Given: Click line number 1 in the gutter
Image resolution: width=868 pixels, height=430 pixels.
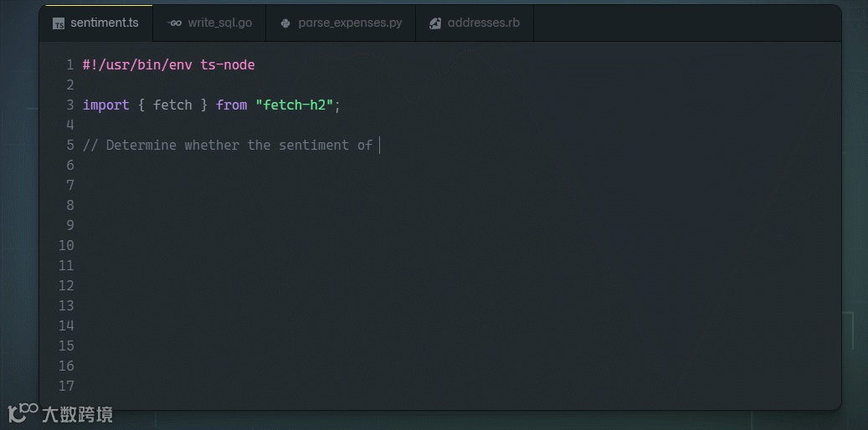Looking at the screenshot, I should [70, 64].
